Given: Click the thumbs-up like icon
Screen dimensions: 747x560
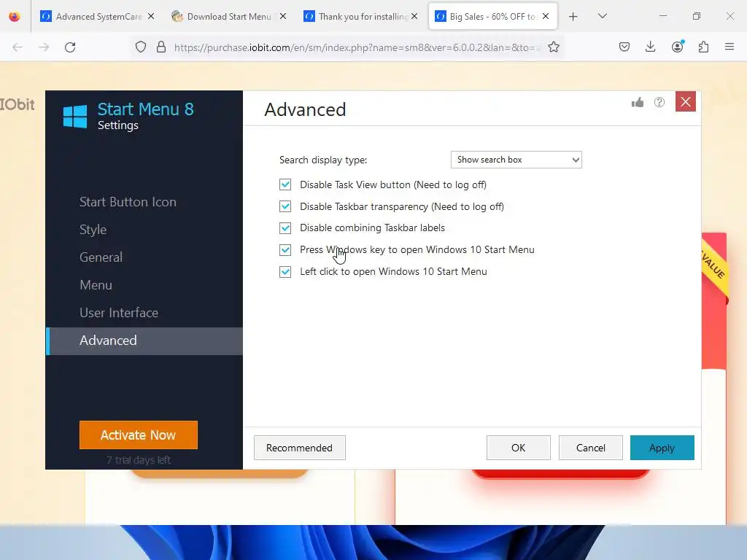Looking at the screenshot, I should 638,102.
